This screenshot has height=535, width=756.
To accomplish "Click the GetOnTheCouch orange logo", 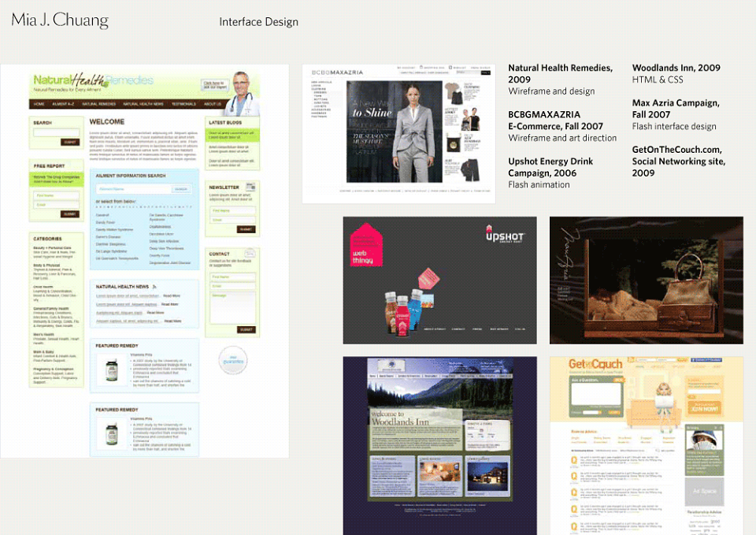I will point(595,364).
